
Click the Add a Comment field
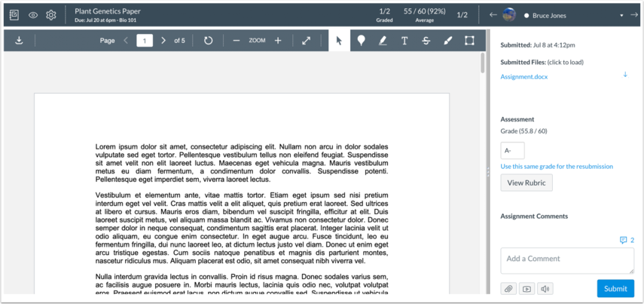(566, 260)
